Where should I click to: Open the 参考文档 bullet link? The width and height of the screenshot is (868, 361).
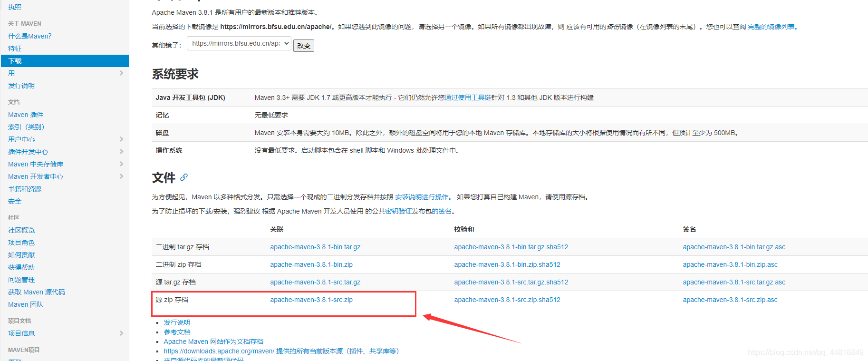tap(177, 332)
